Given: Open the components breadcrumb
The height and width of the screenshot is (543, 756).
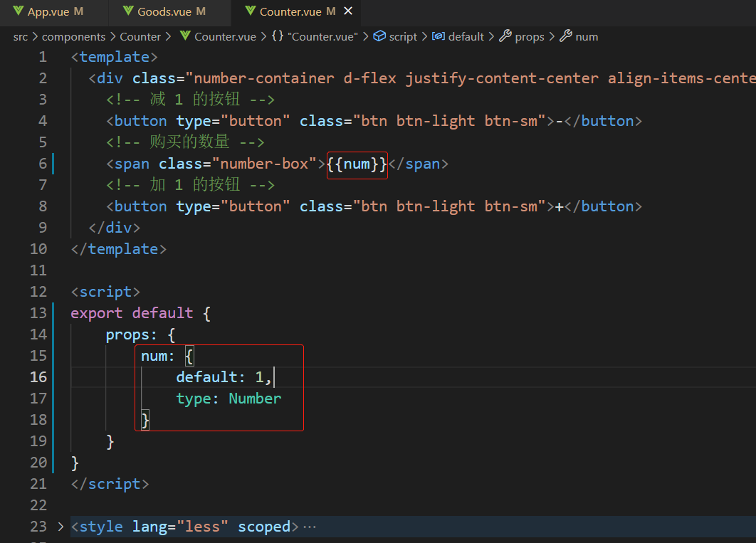Looking at the screenshot, I should 73,37.
